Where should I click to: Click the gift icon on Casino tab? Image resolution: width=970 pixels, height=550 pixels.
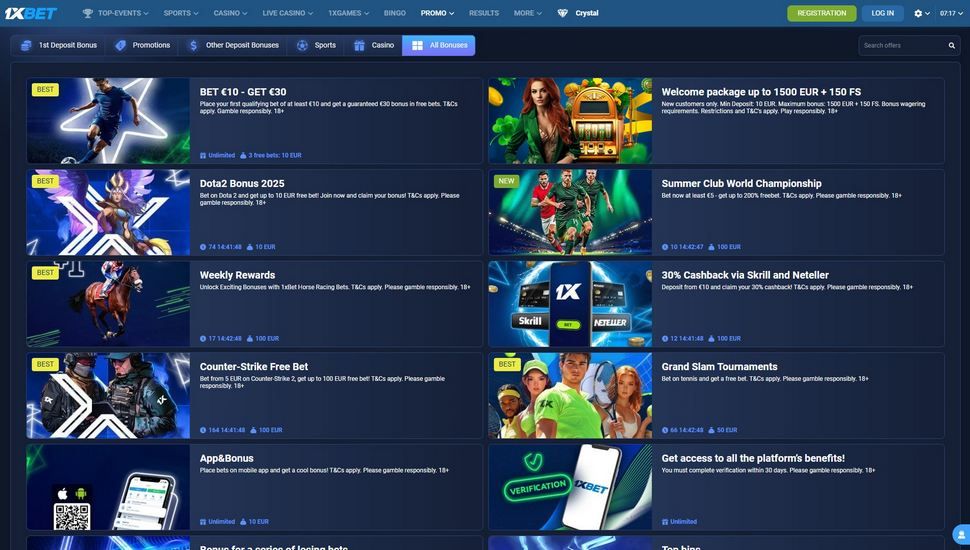point(359,45)
